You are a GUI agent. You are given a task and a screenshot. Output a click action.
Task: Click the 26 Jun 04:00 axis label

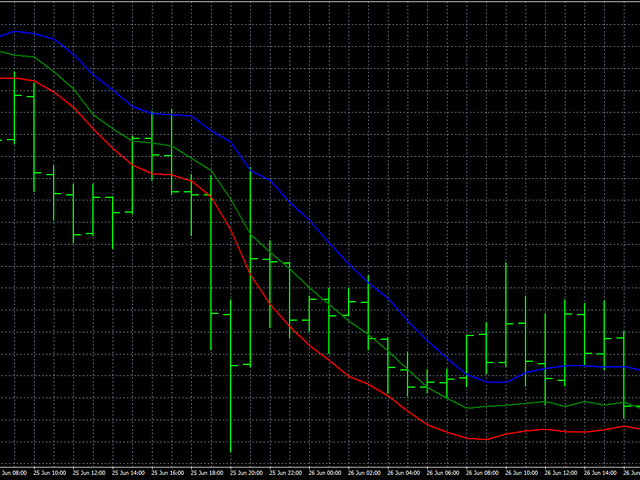tap(403, 473)
